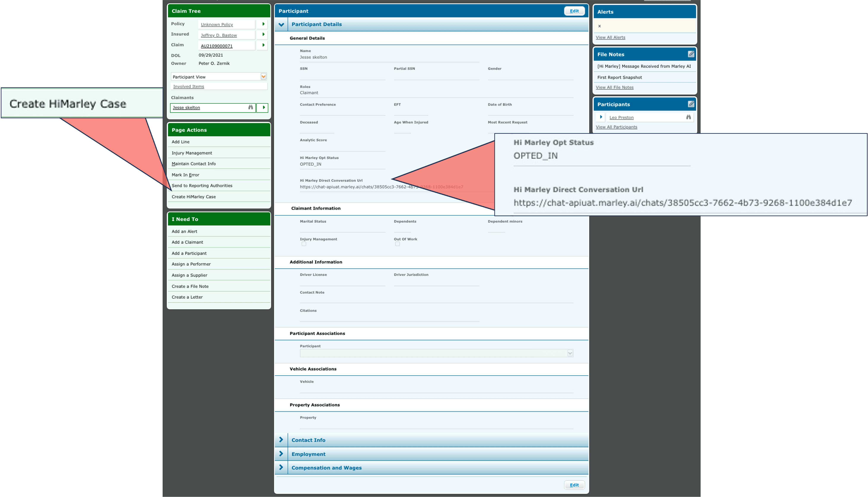Image resolution: width=868 pixels, height=497 pixels.
Task: Click binoculars icon beside Leo Preston
Action: pyautogui.click(x=688, y=117)
